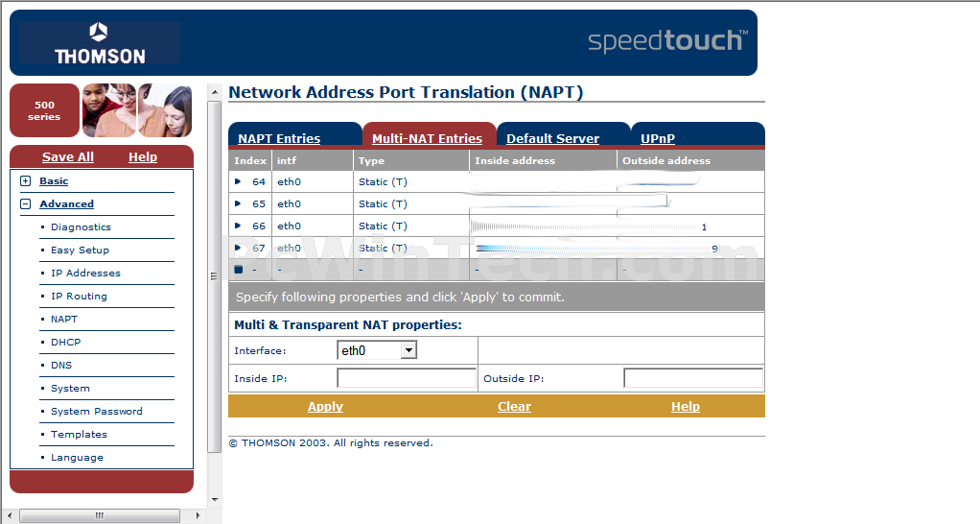Collapse the Advanced menu minus icon
980x524 pixels.
click(26, 203)
